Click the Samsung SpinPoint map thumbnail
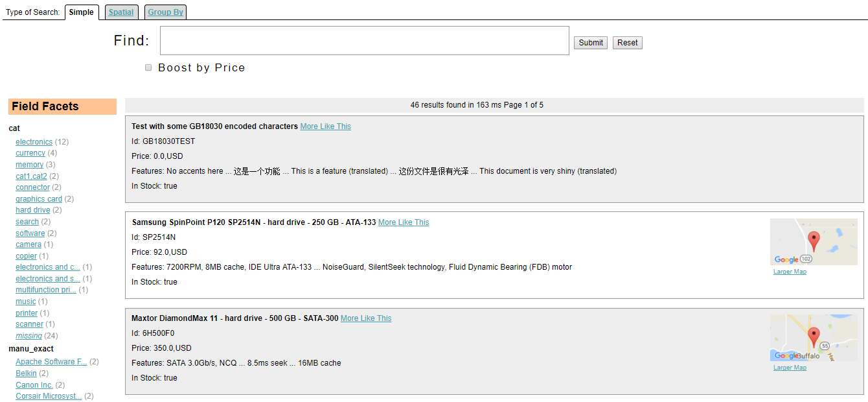The image size is (868, 402). point(814,242)
